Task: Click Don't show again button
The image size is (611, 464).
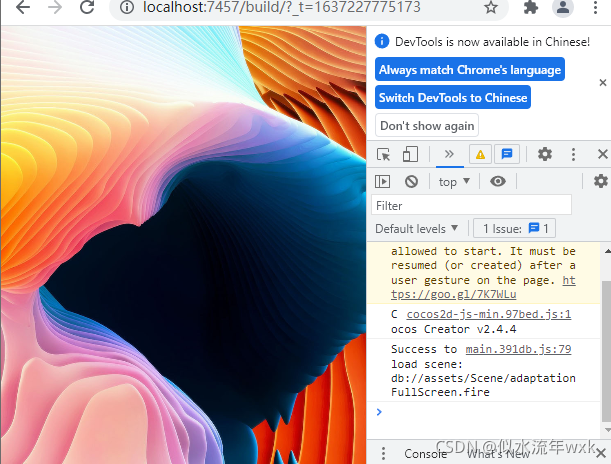Action: [x=427, y=125]
